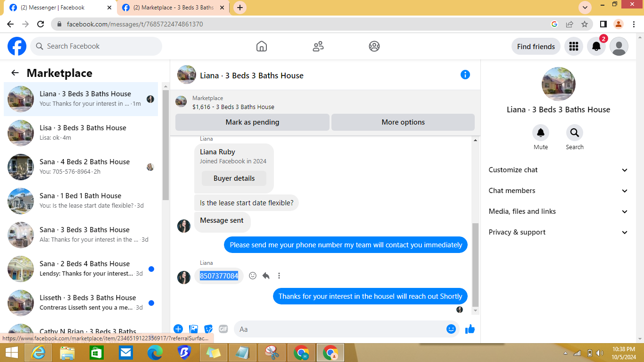Open the Groups icon in top navigation
The width and height of the screenshot is (644, 362).
click(x=374, y=46)
